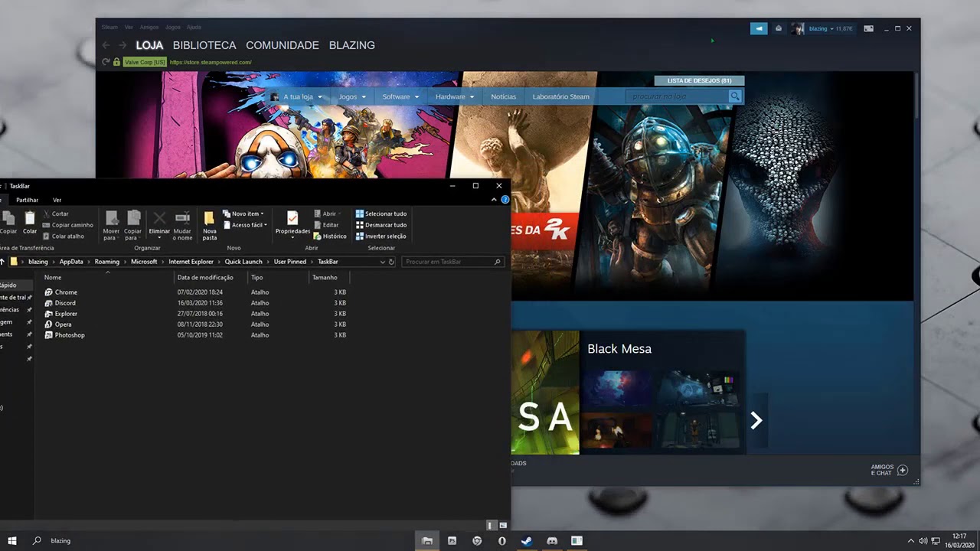Expand the address bar history dropdown

tap(383, 262)
